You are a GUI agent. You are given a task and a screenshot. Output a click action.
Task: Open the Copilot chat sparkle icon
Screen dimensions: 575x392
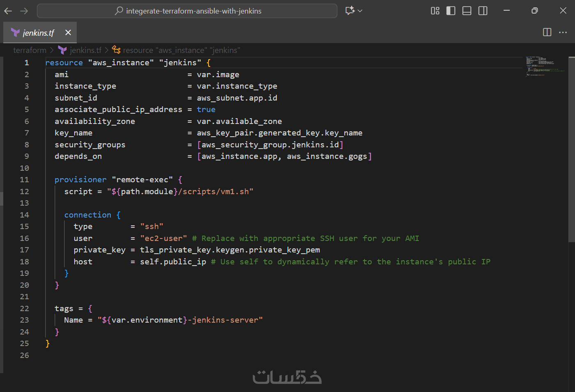[x=350, y=11]
